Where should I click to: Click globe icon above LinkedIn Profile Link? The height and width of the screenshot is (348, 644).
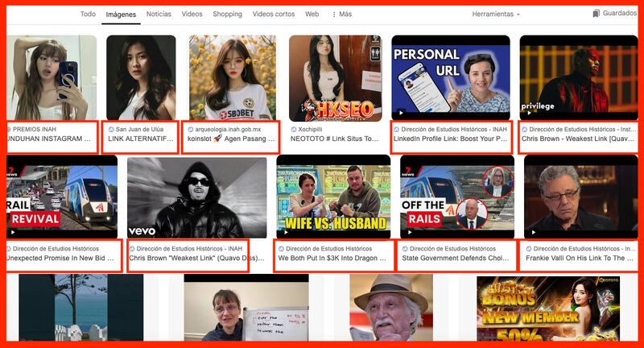(396, 130)
